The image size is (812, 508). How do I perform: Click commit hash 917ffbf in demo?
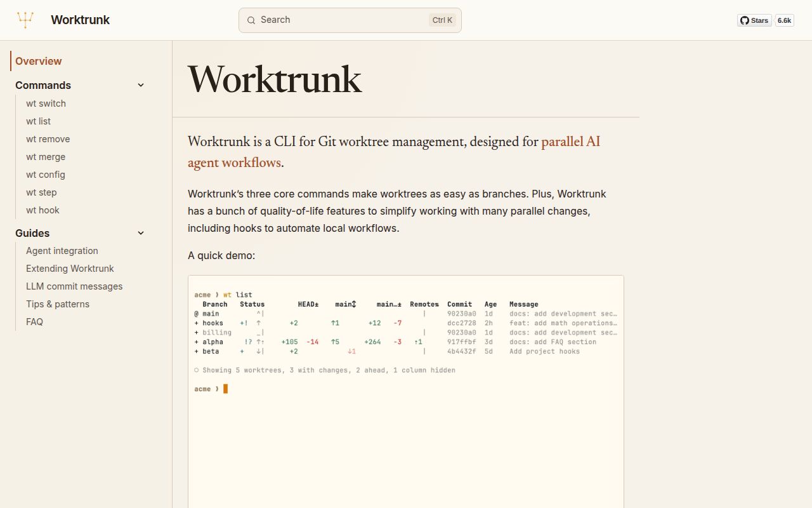461,342
